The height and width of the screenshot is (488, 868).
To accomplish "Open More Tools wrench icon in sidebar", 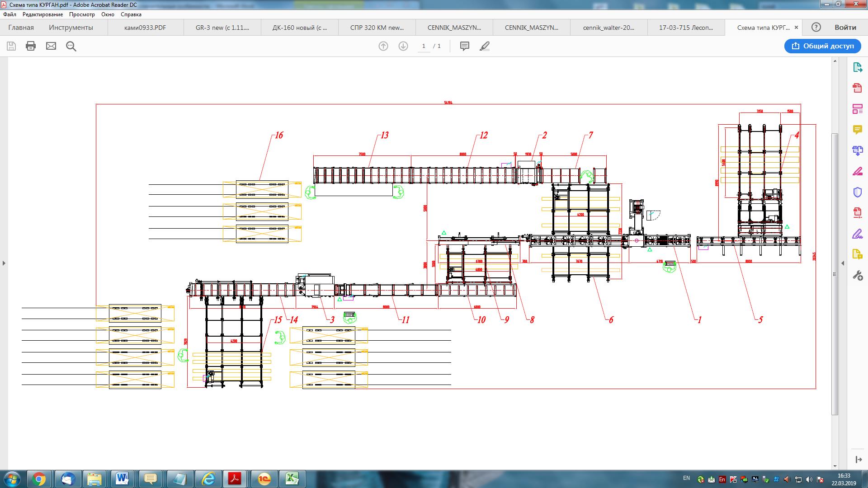I will tap(858, 275).
